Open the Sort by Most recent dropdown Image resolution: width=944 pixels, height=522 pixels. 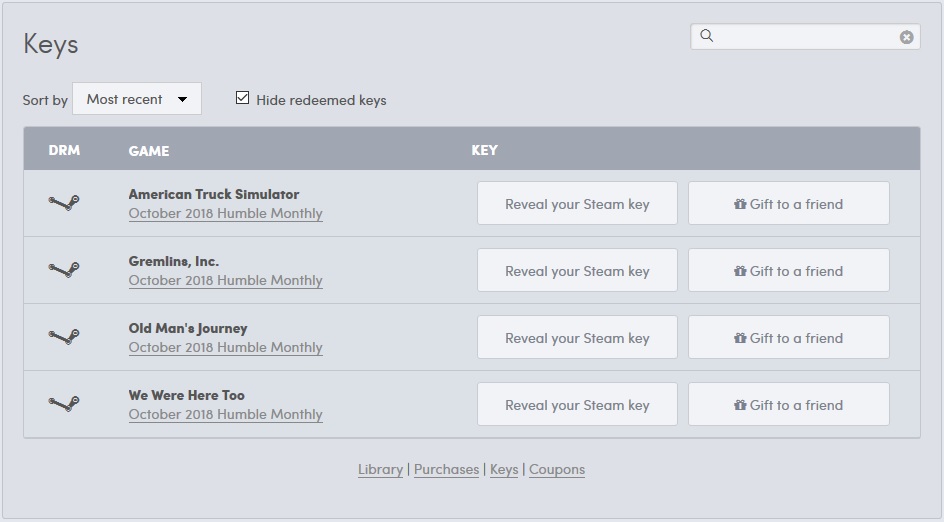point(137,99)
